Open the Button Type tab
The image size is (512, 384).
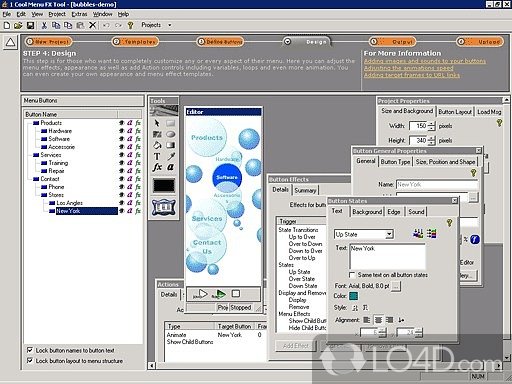[x=395, y=162]
